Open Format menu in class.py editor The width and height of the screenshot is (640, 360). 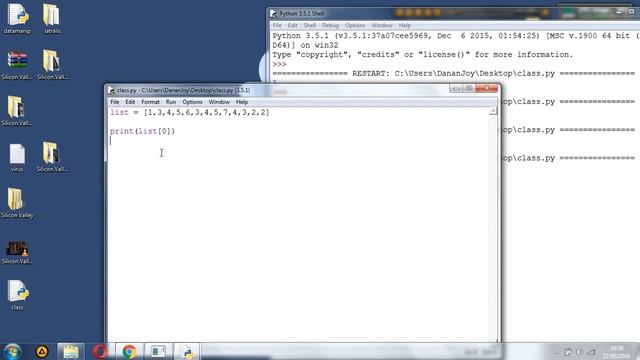[x=150, y=102]
